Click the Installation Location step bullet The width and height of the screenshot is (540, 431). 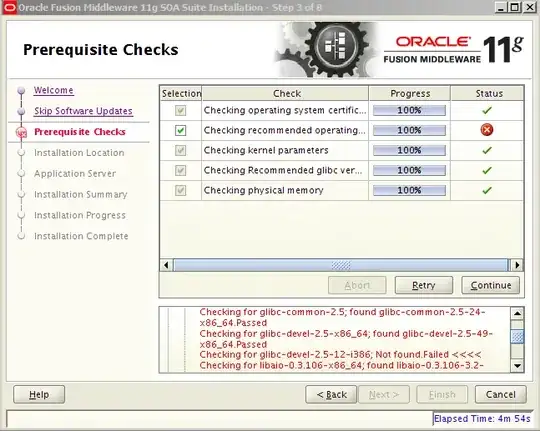[x=21, y=153]
